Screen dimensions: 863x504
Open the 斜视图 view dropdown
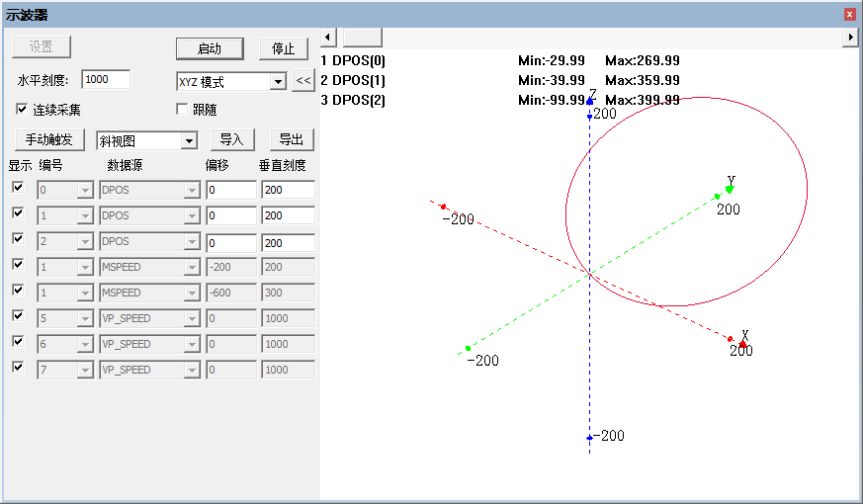[189, 141]
